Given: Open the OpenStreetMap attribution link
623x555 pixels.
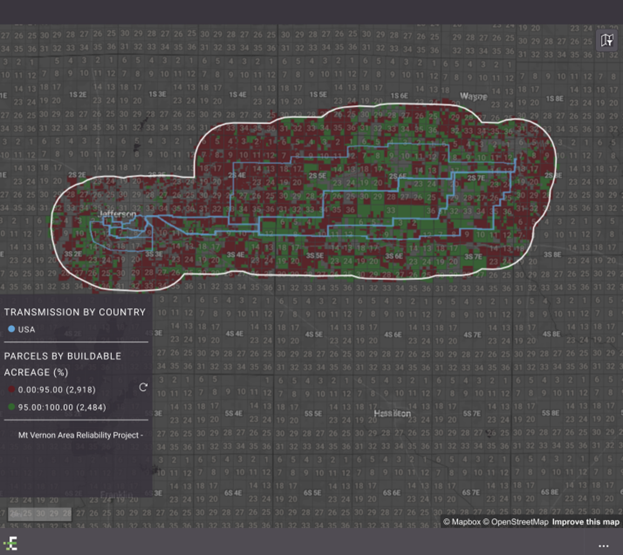Looking at the screenshot, I should tap(515, 522).
